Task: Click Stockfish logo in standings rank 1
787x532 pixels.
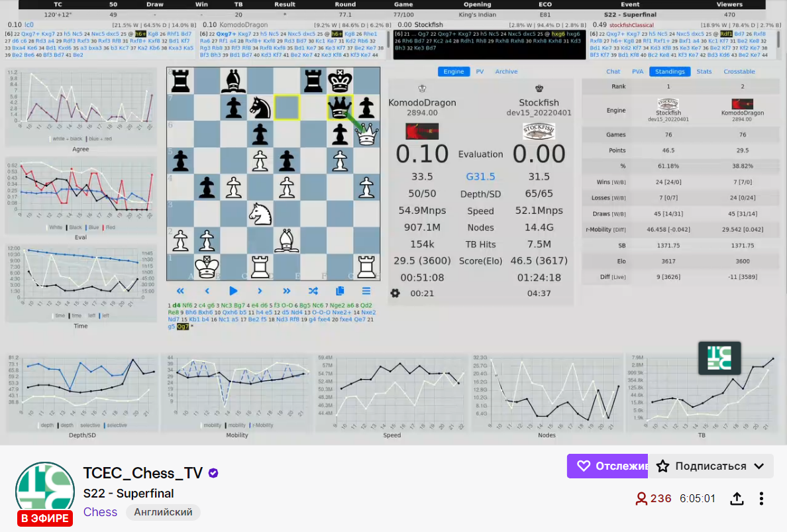Action: (x=668, y=104)
